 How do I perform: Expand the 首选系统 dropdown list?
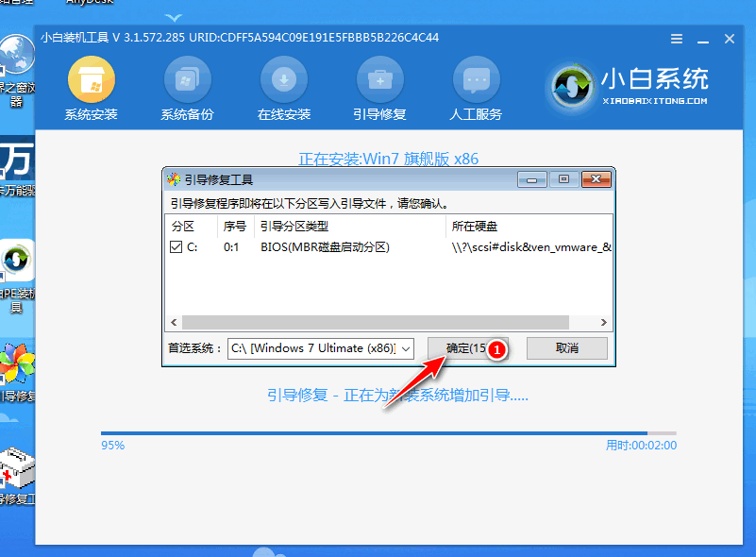406,348
